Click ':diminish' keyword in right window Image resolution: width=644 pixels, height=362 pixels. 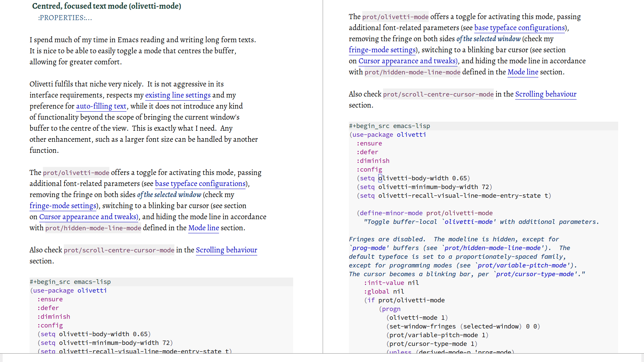click(x=373, y=161)
